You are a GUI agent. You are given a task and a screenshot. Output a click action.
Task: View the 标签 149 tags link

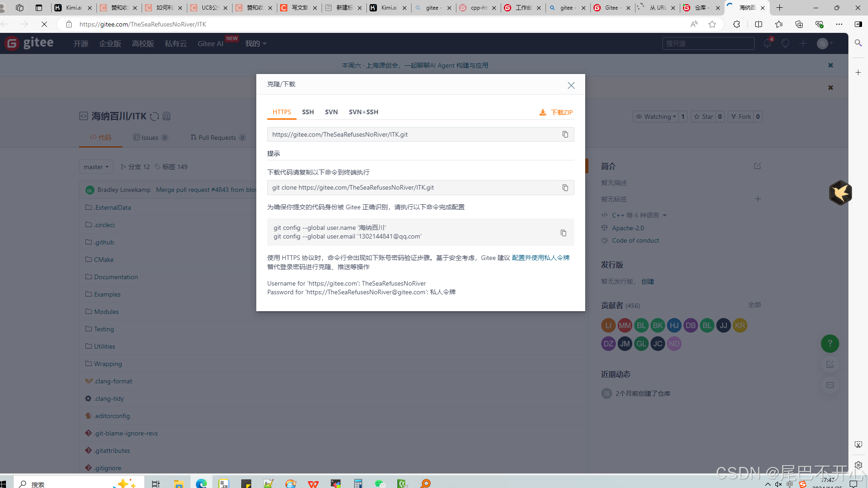click(171, 167)
